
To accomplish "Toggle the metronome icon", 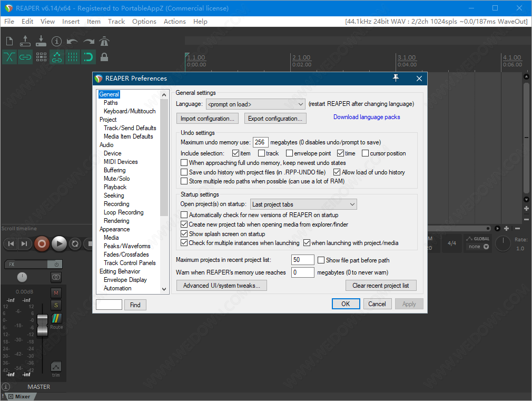I will pos(104,42).
